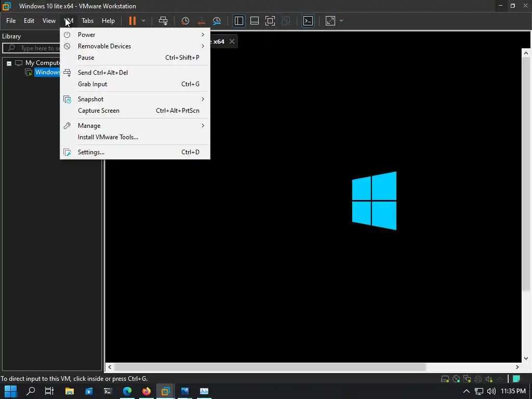Open Microsoft Edge from taskbar
532x399 pixels.
tap(127, 391)
